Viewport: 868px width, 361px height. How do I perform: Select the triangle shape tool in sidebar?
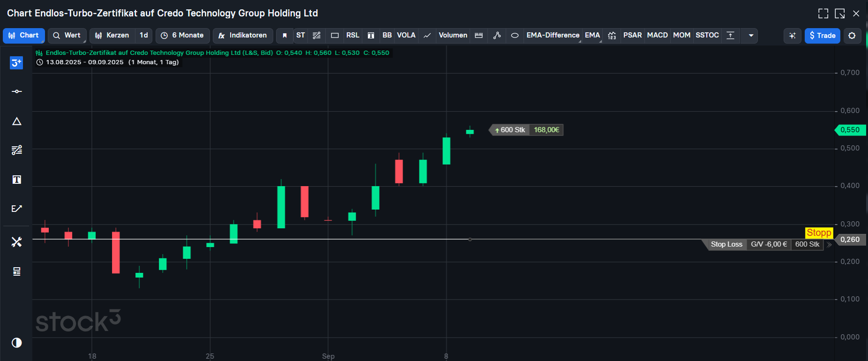pyautogui.click(x=17, y=121)
